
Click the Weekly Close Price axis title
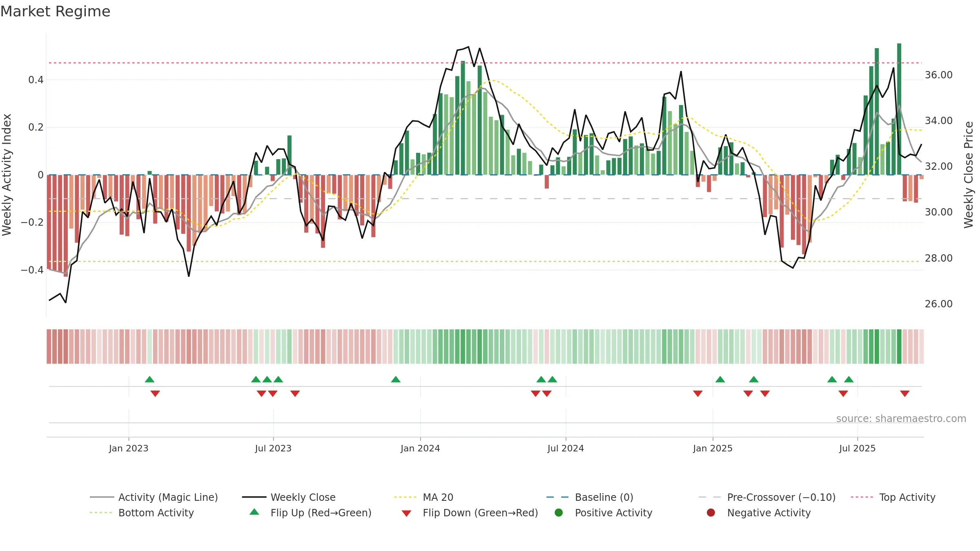click(969, 175)
